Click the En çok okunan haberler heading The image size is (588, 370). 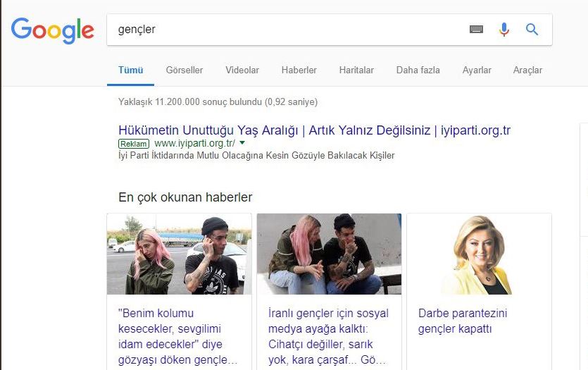[x=185, y=197]
